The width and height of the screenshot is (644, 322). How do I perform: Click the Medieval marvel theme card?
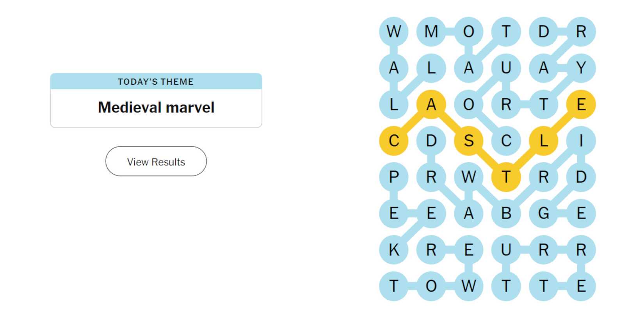(156, 107)
